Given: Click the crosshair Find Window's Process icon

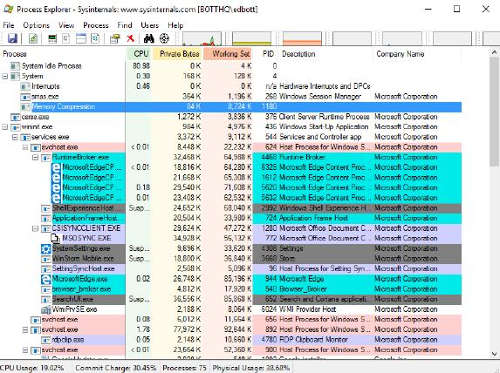Looking at the screenshot, I should point(164,39).
